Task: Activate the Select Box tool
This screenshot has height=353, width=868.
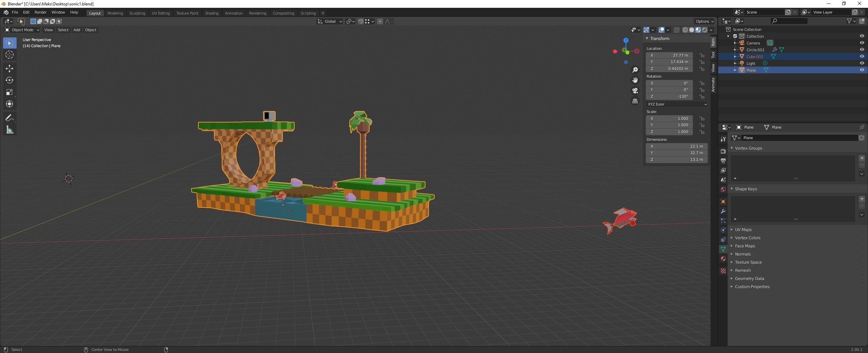Action: [x=9, y=43]
